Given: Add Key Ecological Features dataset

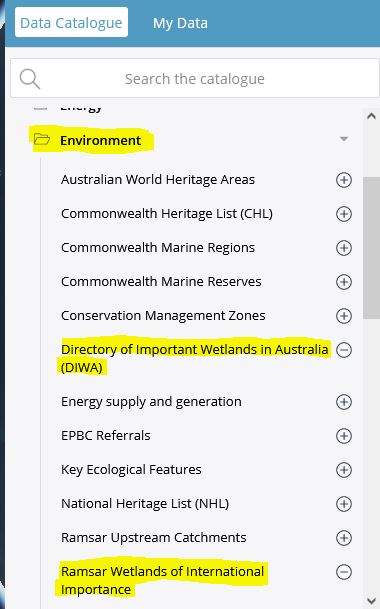Looking at the screenshot, I should (344, 470).
